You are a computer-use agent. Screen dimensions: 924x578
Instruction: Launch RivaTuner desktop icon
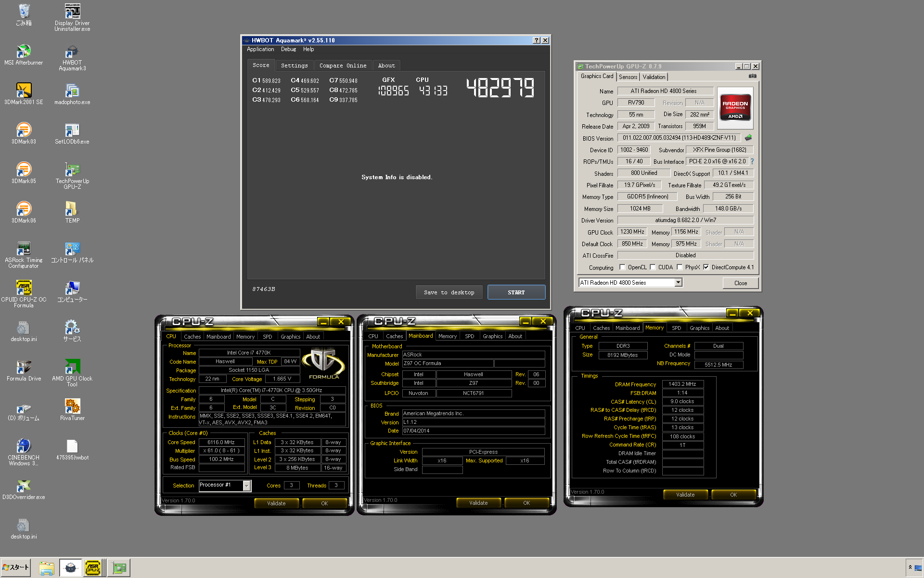click(72, 410)
